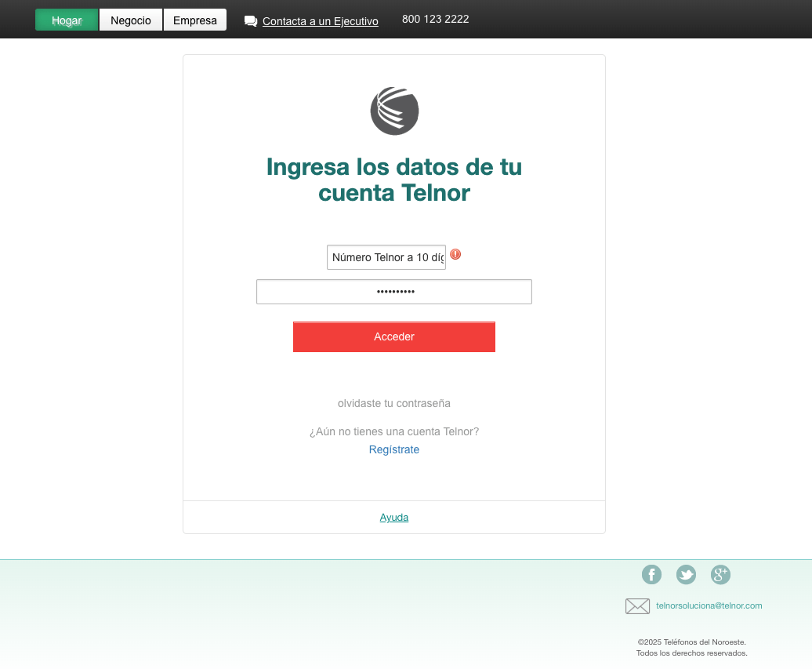Open the Google+ icon
This screenshot has height=669, width=812.
(x=720, y=575)
